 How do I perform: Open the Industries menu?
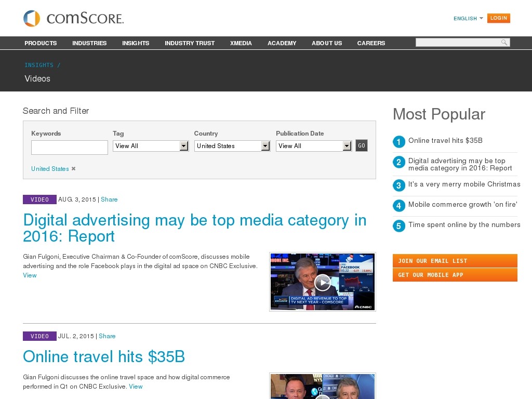89,43
